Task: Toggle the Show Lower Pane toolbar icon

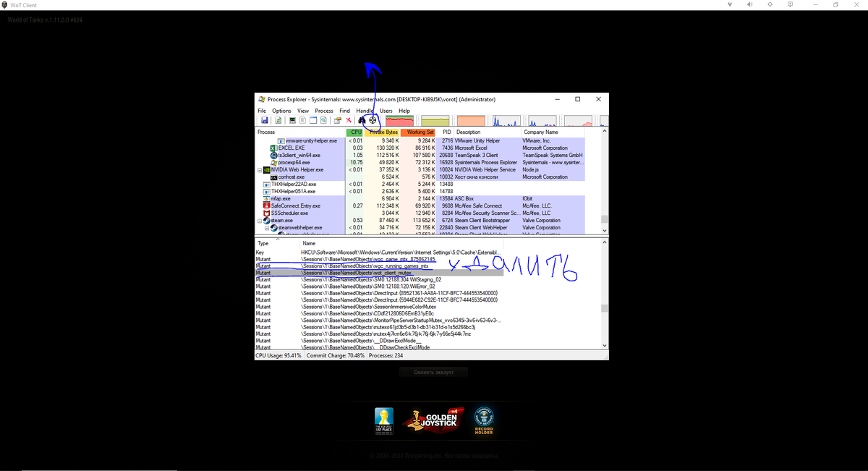Action: click(x=313, y=120)
